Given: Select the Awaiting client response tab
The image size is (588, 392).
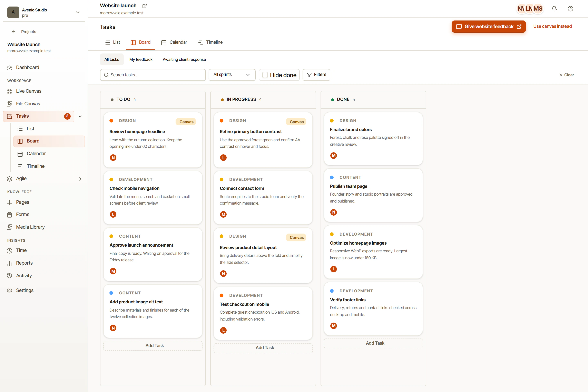Looking at the screenshot, I should click(x=184, y=59).
